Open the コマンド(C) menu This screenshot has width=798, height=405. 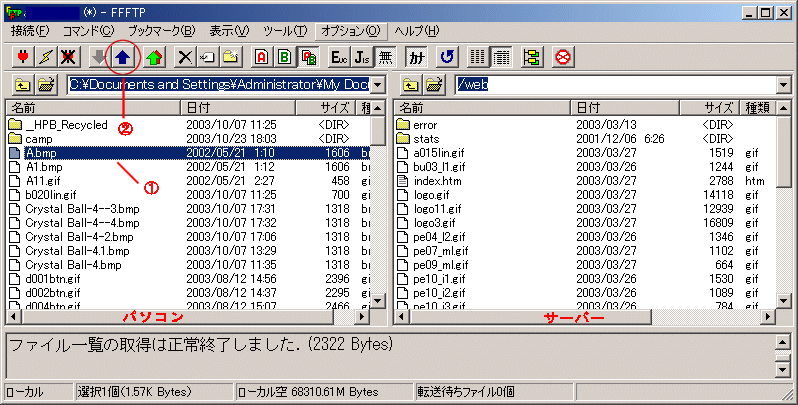click(x=89, y=31)
